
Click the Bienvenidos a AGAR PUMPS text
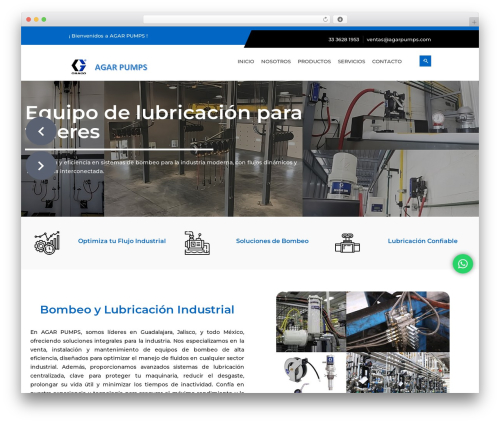108,36
